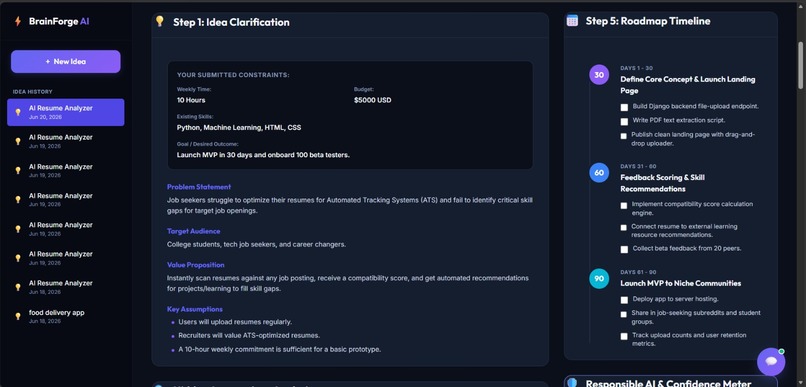This screenshot has height=387, width=806.
Task: Click 'Users will upload resumes regularly.' bullet
Action: (235, 322)
